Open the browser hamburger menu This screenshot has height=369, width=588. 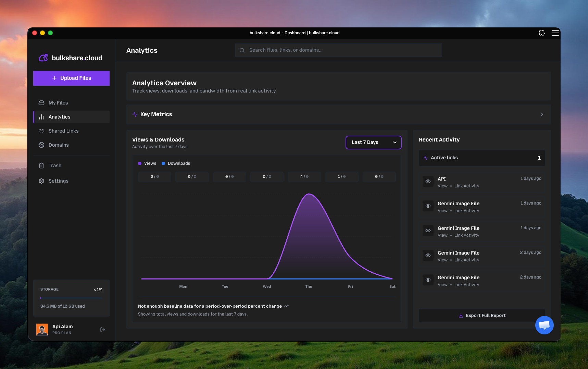pyautogui.click(x=555, y=33)
